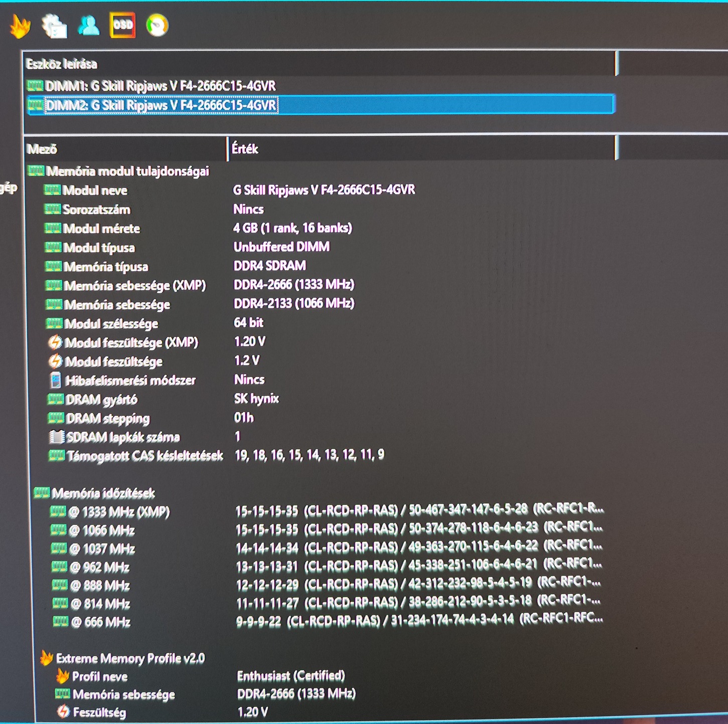The image size is (728, 724).
Task: Select Memória modul tulajdonságai group row
Action: click(x=118, y=171)
